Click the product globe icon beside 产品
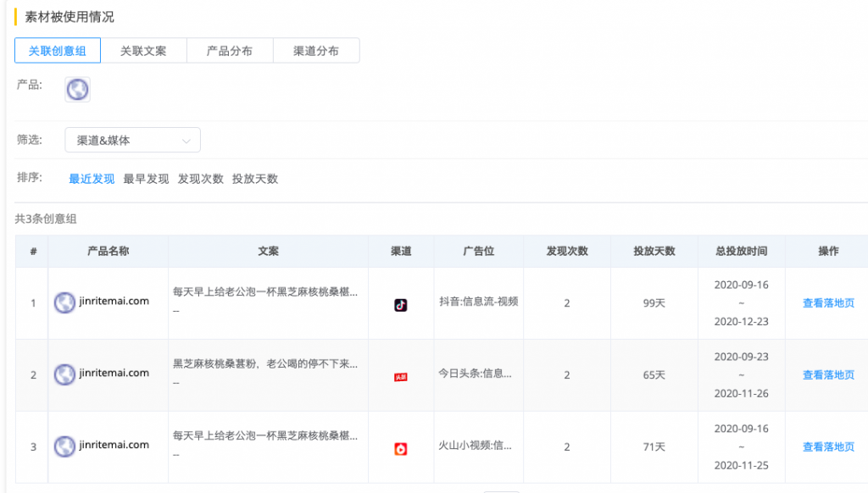Viewport: 868px width, 493px height. [x=77, y=89]
